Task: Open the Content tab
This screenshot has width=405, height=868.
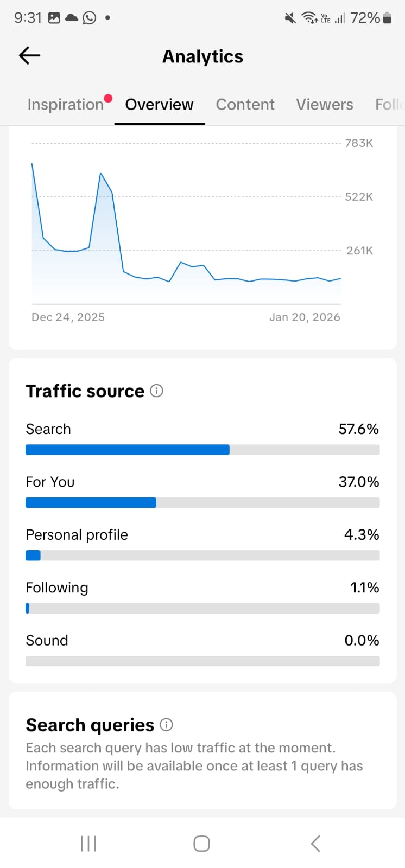Action: click(x=245, y=104)
